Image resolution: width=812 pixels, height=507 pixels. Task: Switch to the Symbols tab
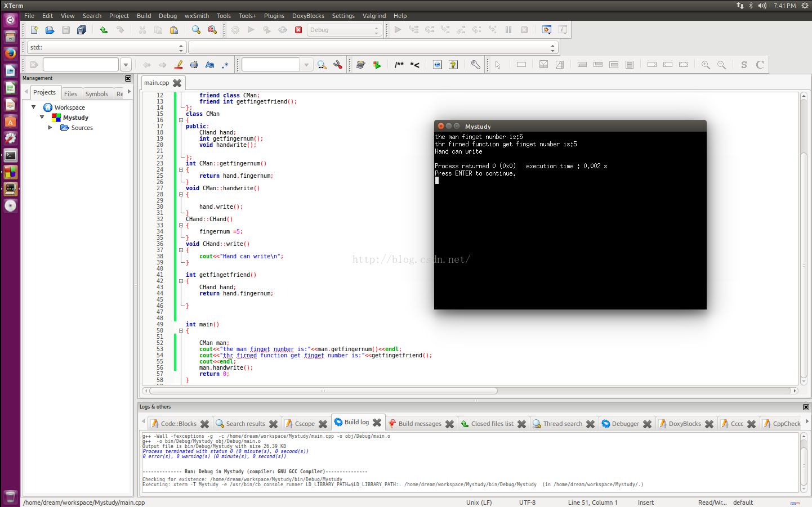pyautogui.click(x=97, y=94)
